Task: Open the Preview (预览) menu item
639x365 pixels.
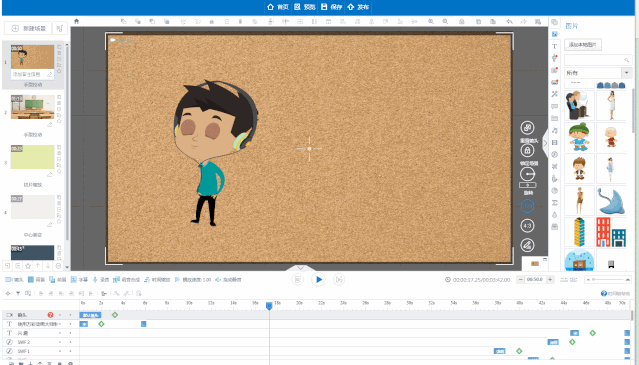Action: click(305, 7)
